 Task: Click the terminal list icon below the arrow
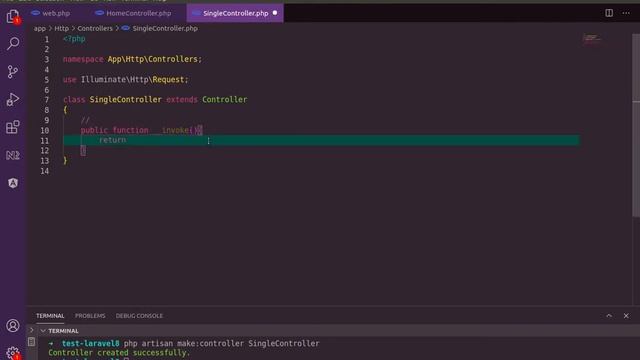point(31,342)
